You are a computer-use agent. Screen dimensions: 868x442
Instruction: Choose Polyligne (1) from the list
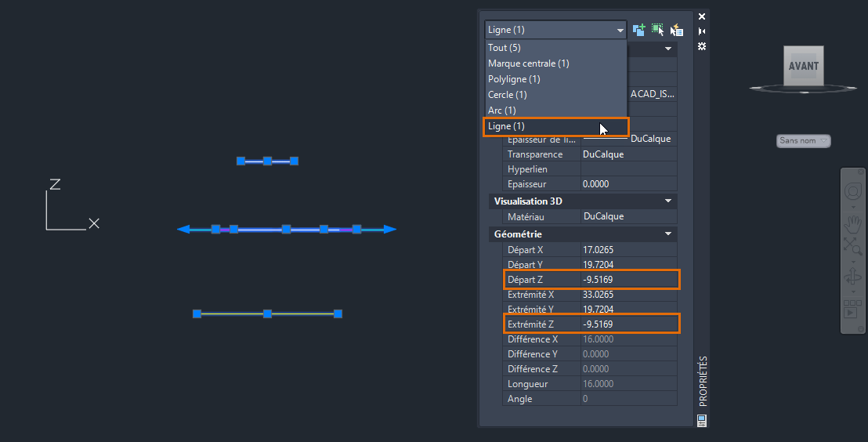555,79
